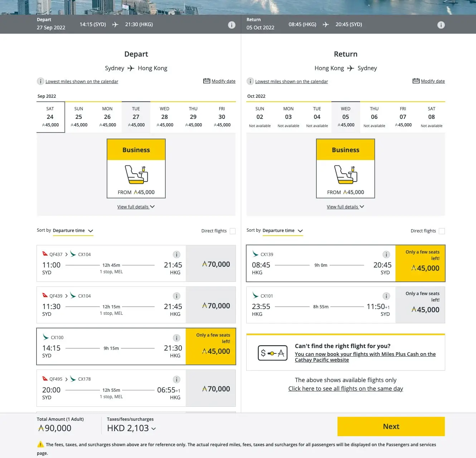Click info icon beside Depart lowest miles note
Screen dimensions: 476x458
pyautogui.click(x=40, y=81)
